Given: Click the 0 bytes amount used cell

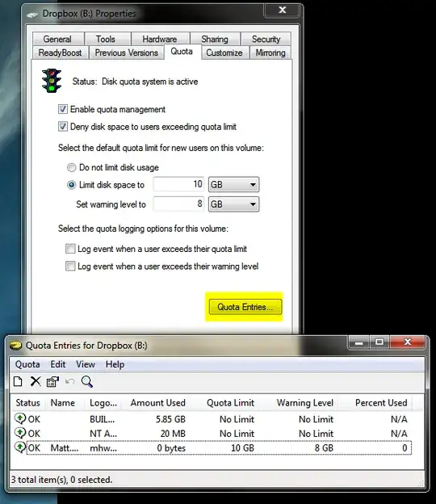Looking at the screenshot, I should click(x=171, y=448).
